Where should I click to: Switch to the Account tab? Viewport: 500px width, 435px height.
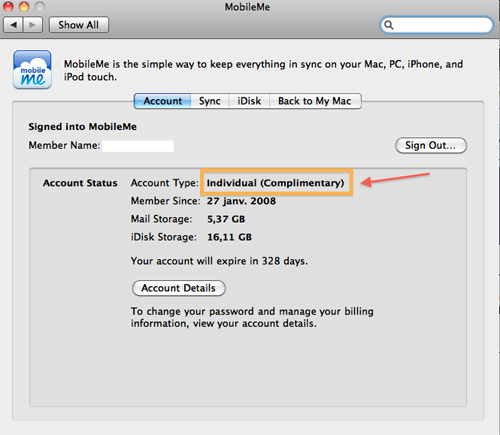163,101
